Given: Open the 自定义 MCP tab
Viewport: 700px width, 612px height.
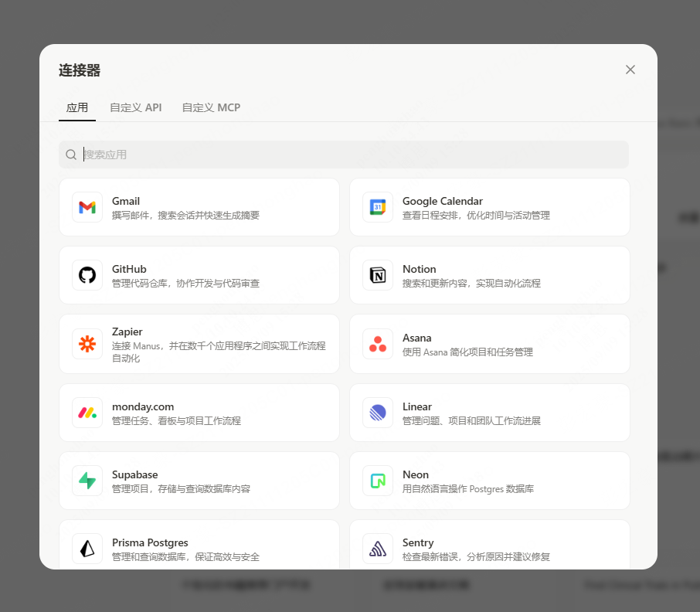Looking at the screenshot, I should coord(211,107).
